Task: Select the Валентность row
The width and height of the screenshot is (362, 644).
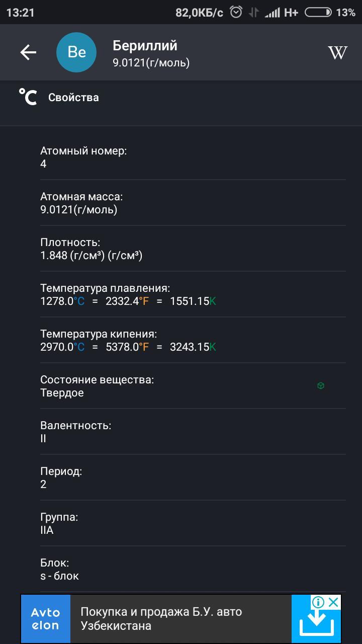Action: tap(193, 432)
